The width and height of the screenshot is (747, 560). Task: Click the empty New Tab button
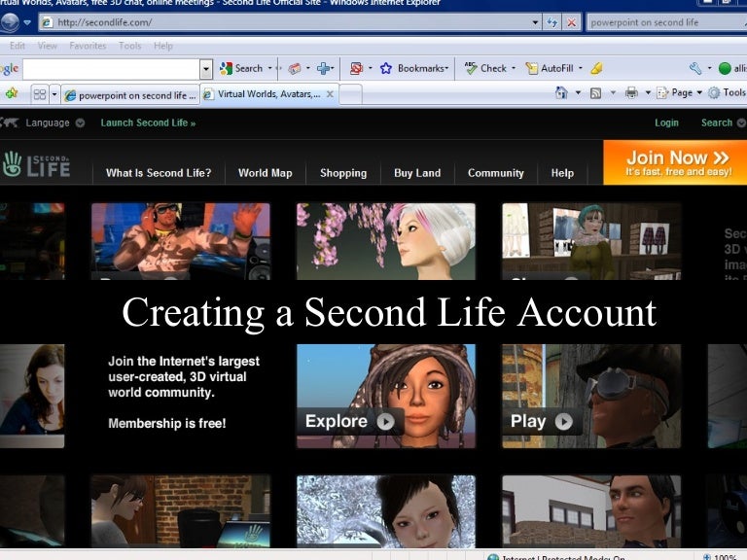pos(350,94)
